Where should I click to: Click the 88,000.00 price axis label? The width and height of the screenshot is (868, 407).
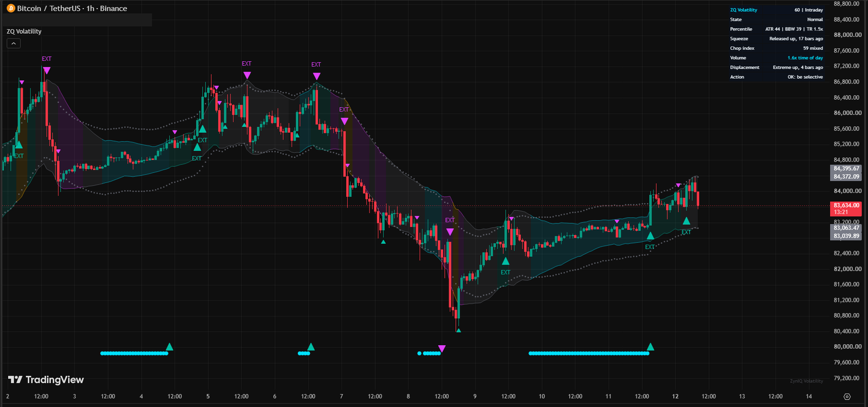pyautogui.click(x=846, y=35)
